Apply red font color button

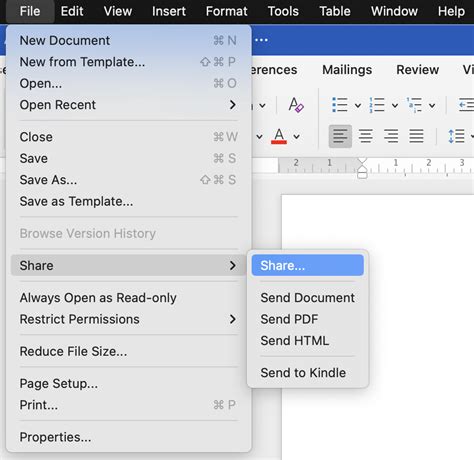pos(279,136)
